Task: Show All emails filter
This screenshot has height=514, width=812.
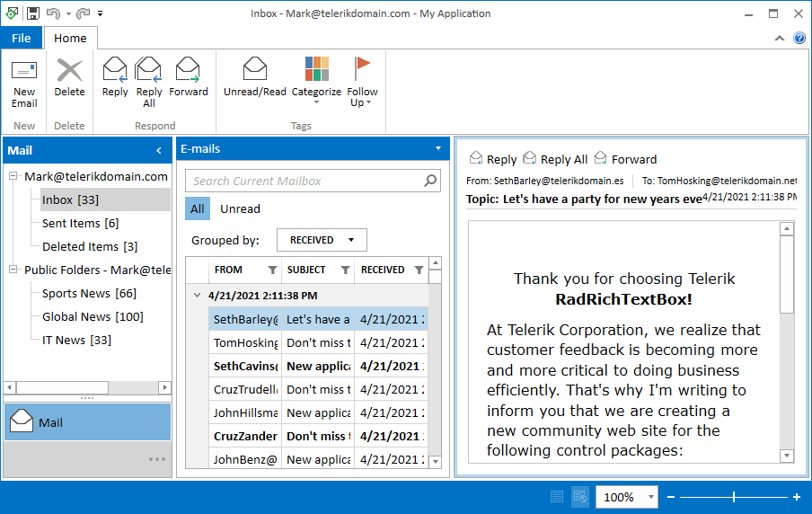Action: pos(198,208)
